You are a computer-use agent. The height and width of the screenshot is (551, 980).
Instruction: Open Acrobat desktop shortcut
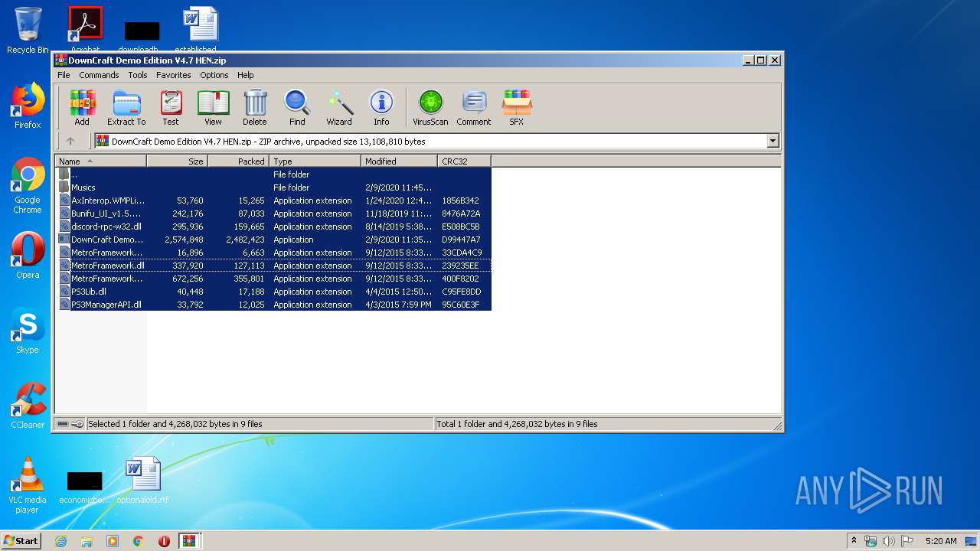tap(85, 29)
